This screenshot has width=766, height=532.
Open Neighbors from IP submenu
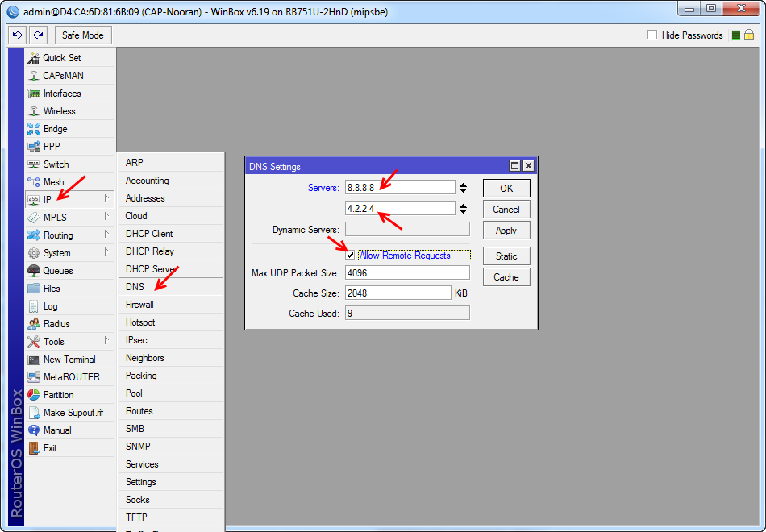tap(170, 358)
